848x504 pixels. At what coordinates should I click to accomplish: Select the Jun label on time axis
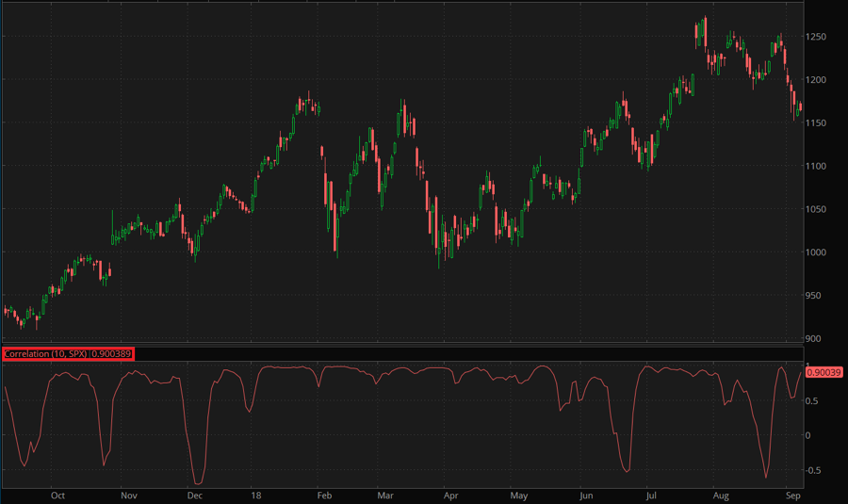tap(586, 495)
